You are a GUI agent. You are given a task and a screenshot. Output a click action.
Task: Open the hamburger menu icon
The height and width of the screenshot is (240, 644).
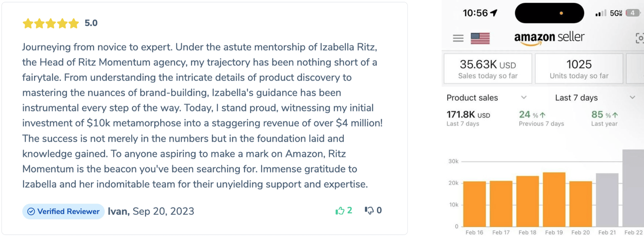(x=458, y=38)
